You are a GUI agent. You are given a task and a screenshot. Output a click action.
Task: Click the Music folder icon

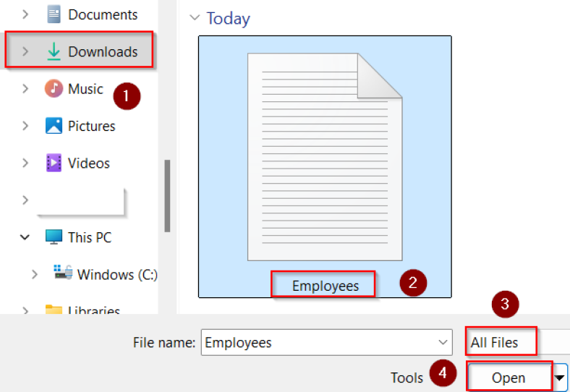tap(54, 89)
